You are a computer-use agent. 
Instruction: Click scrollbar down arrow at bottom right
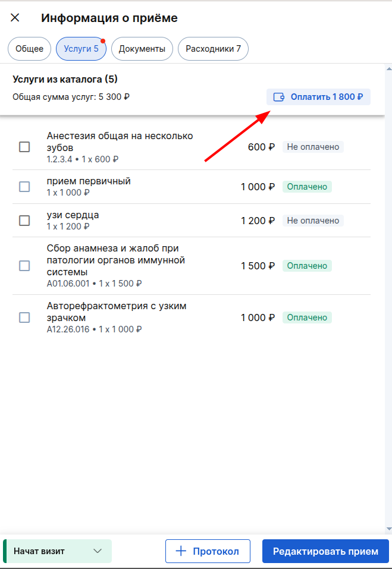[x=389, y=529]
